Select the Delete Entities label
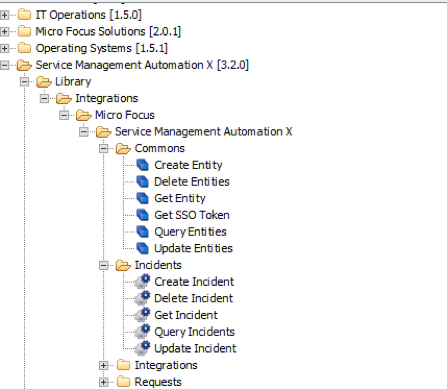Image resolution: width=447 pixels, height=389 pixels. pyautogui.click(x=192, y=182)
